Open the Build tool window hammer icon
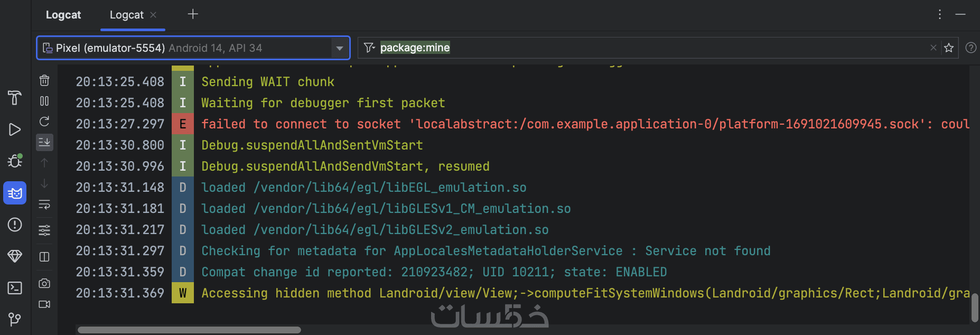The height and width of the screenshot is (335, 980). click(x=15, y=98)
